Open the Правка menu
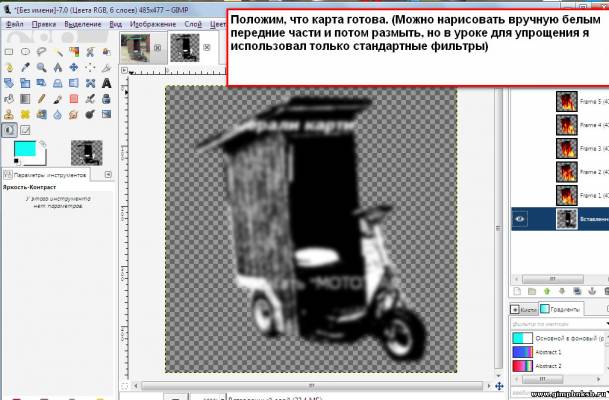The height and width of the screenshot is (400, 609). [x=44, y=24]
